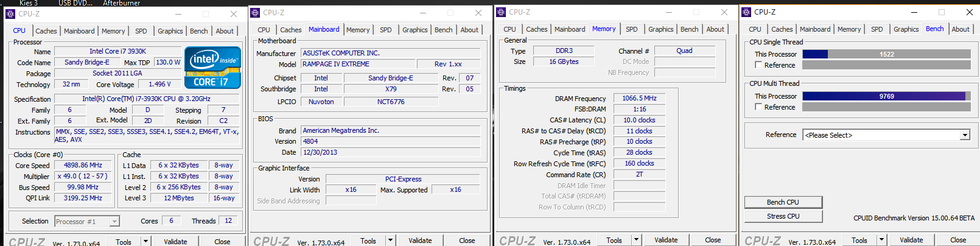This screenshot has height=246, width=980.
Task: Select CPU tab in the Bench window
Action: [755, 29]
